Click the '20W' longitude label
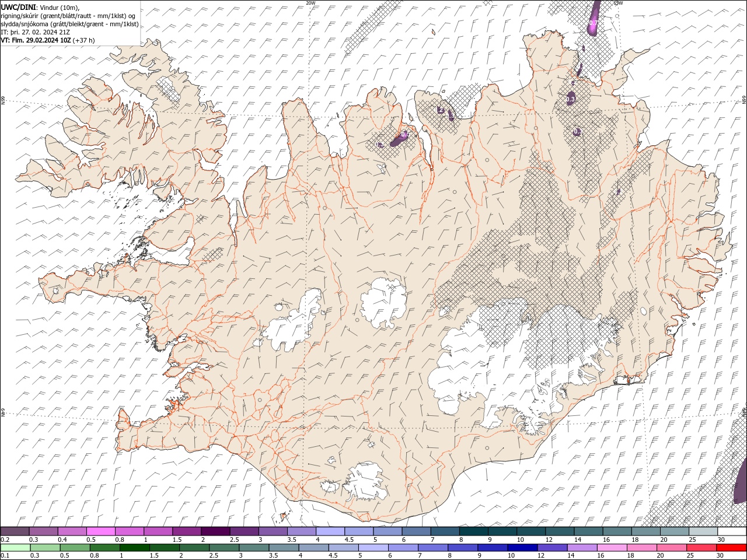The height and width of the screenshot is (560, 747). click(x=310, y=3)
